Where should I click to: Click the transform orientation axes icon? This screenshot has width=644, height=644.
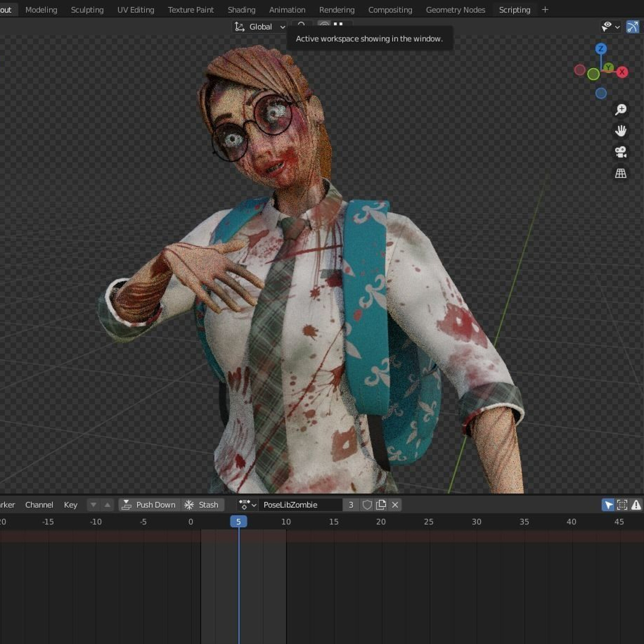click(x=239, y=27)
